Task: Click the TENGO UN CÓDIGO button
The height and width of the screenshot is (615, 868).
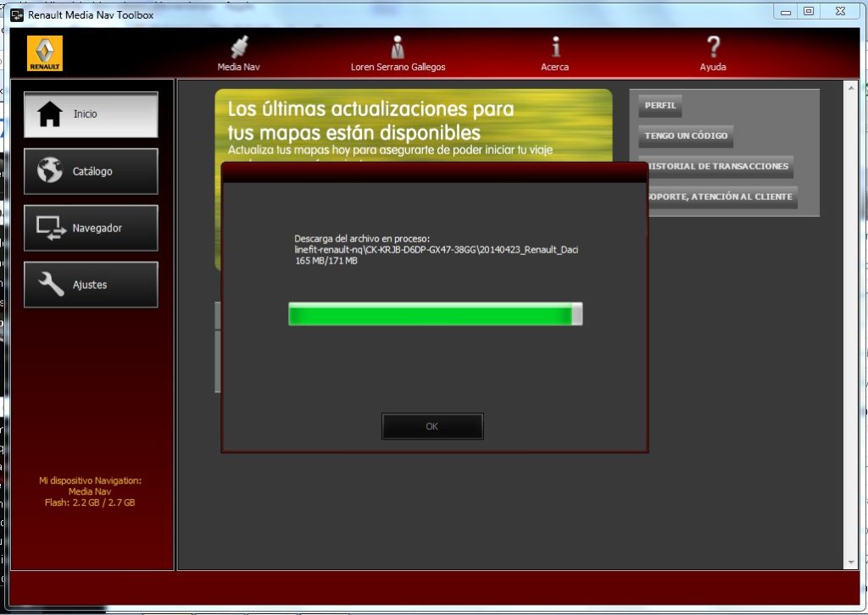Action: [685, 136]
